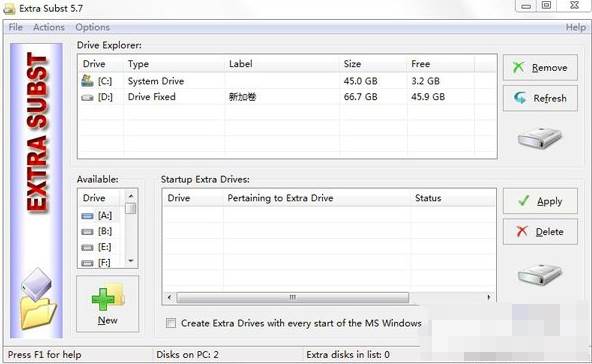Select the C: system drive icon
592x364 pixels.
87,80
